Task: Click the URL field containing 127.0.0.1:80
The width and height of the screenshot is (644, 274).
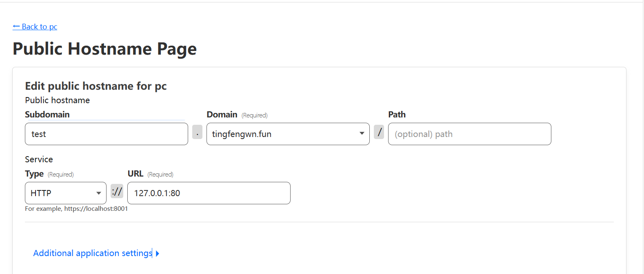Action: tap(209, 193)
